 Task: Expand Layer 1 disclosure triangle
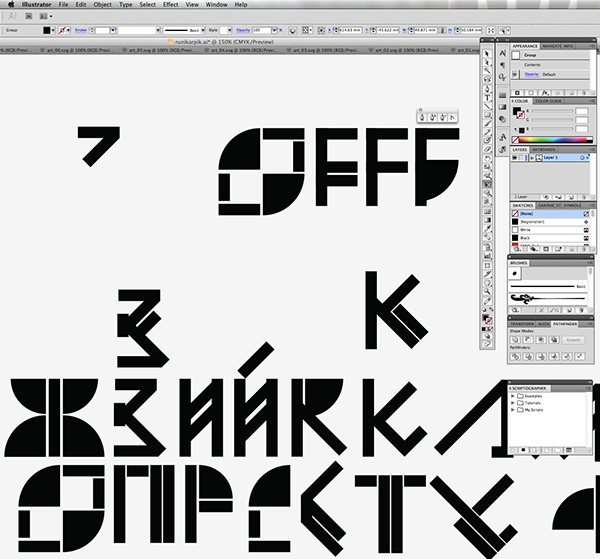532,158
